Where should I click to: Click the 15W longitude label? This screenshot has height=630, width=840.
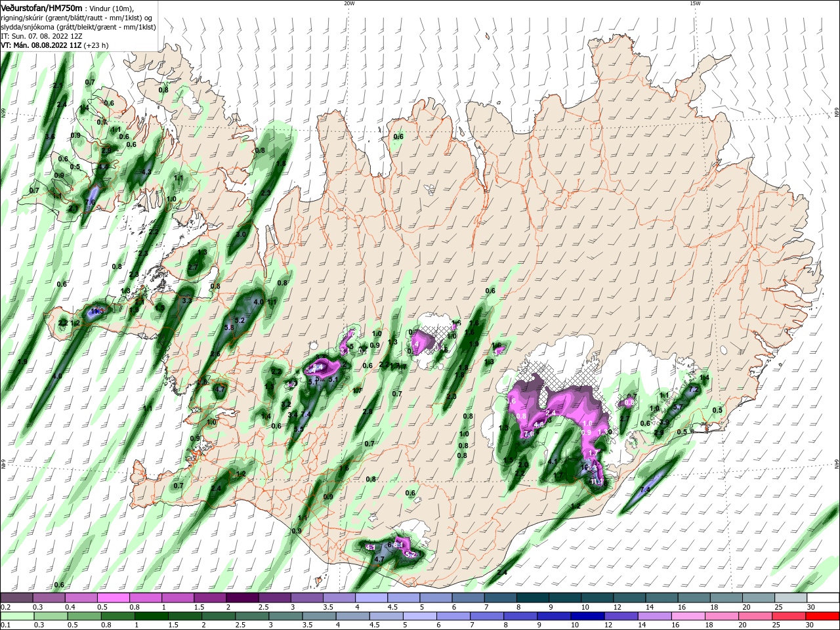pyautogui.click(x=695, y=3)
